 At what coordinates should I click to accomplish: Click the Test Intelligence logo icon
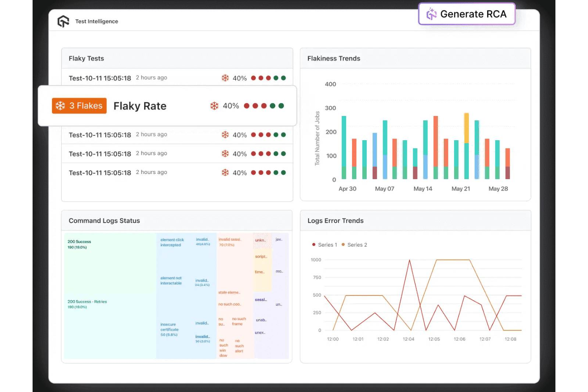(x=64, y=21)
